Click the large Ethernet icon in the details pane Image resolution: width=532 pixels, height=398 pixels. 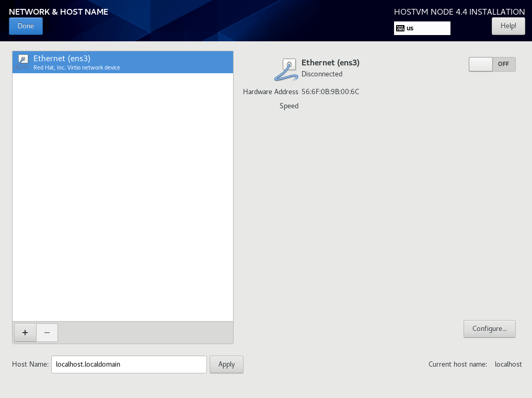pos(286,70)
